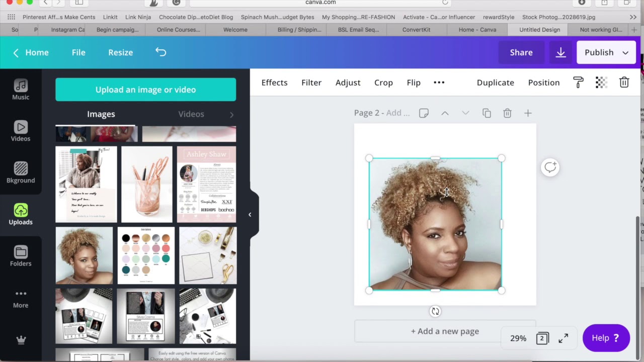
Task: Click the rotate handle below image
Action: (435, 311)
